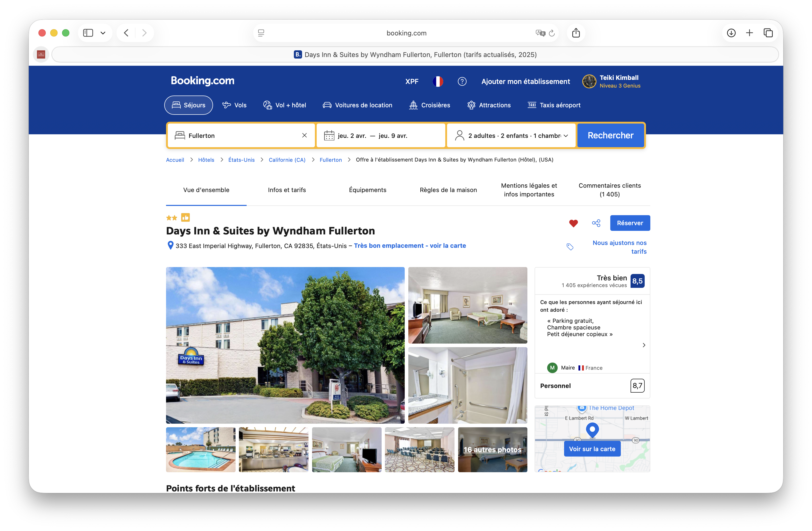812x531 pixels.
Task: Open Safari sidebar dropdown chevron
Action: click(103, 33)
